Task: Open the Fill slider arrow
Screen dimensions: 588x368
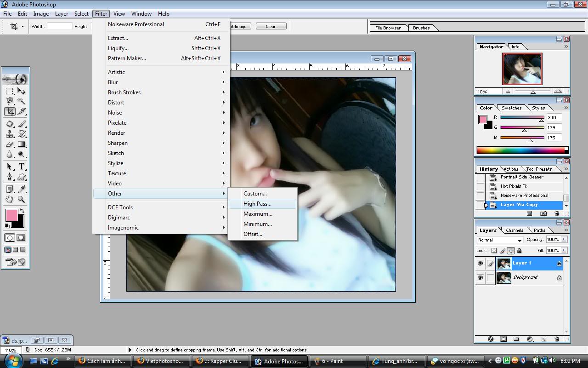Action: 564,250
